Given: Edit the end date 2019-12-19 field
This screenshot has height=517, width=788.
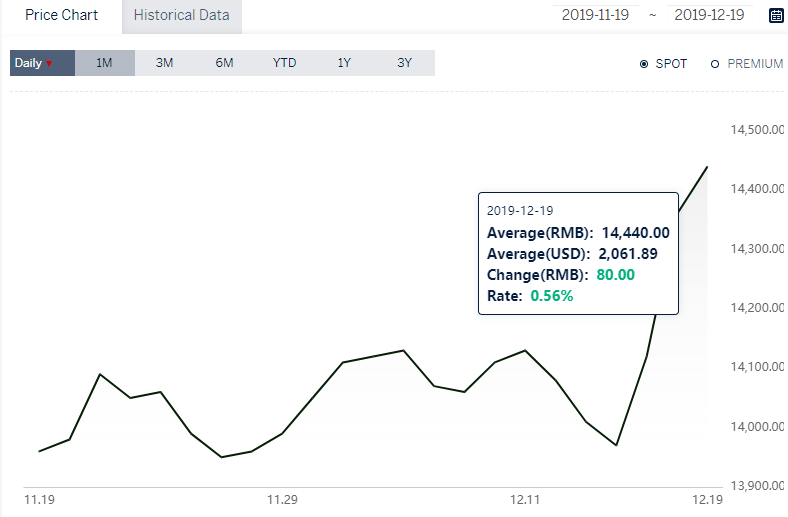Looking at the screenshot, I should point(709,15).
